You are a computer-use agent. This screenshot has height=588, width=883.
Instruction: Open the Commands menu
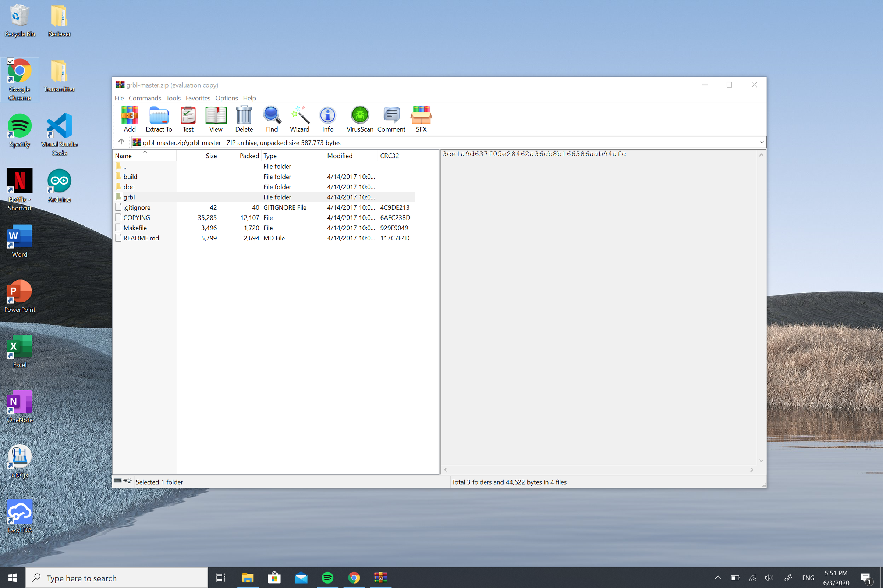pyautogui.click(x=145, y=98)
